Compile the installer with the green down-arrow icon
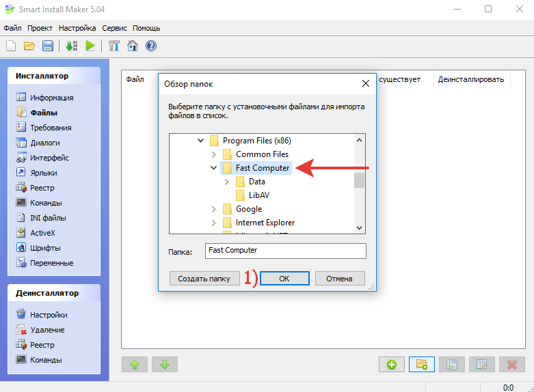The width and height of the screenshot is (534, 392). (x=72, y=46)
